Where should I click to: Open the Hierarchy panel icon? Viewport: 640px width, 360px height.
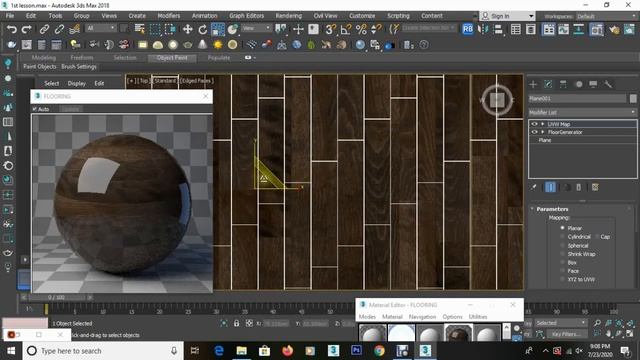click(563, 84)
